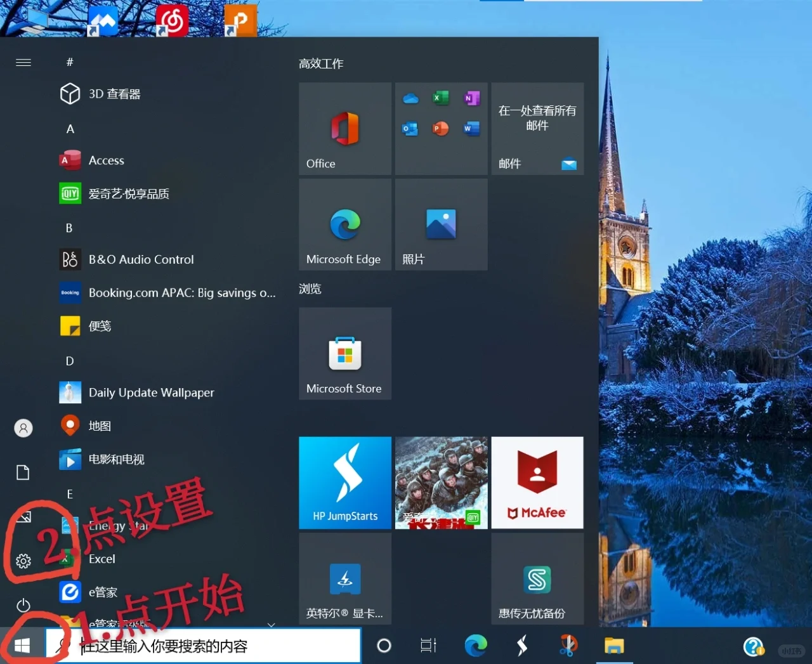Launch the Microsoft Edge tile
The width and height of the screenshot is (812, 664).
pyautogui.click(x=344, y=225)
